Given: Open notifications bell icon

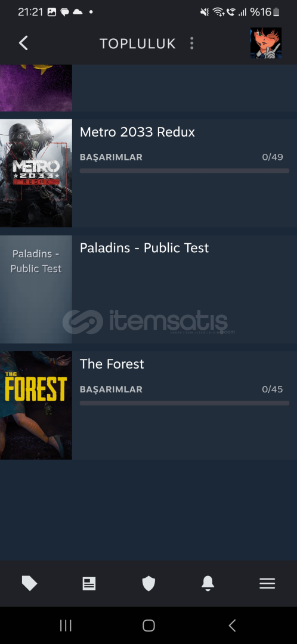Looking at the screenshot, I should click(208, 583).
